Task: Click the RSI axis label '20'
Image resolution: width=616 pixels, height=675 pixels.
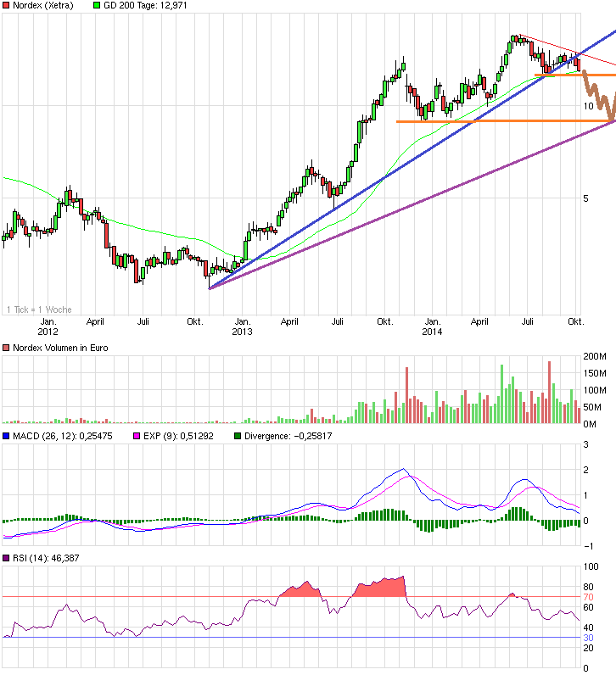Action: 589,648
